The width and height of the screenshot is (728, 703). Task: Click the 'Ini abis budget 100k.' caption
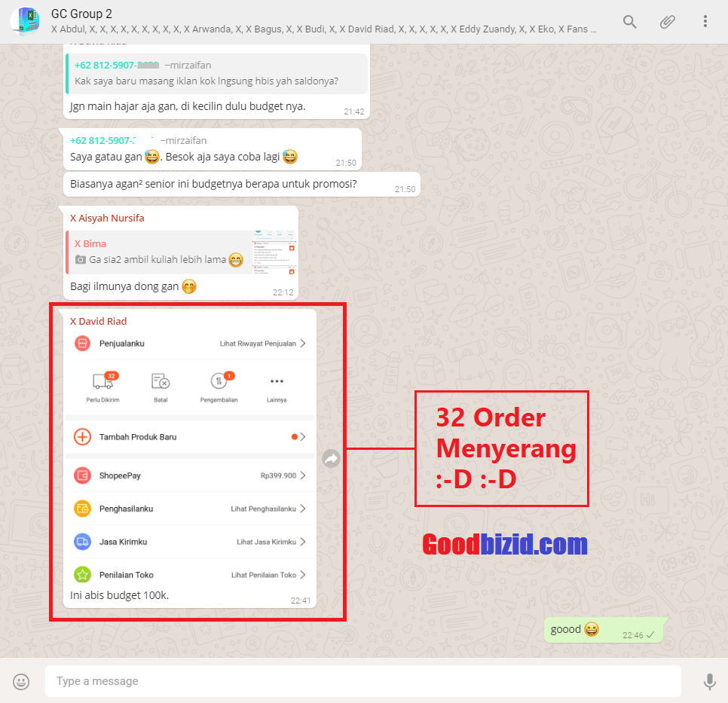119,595
